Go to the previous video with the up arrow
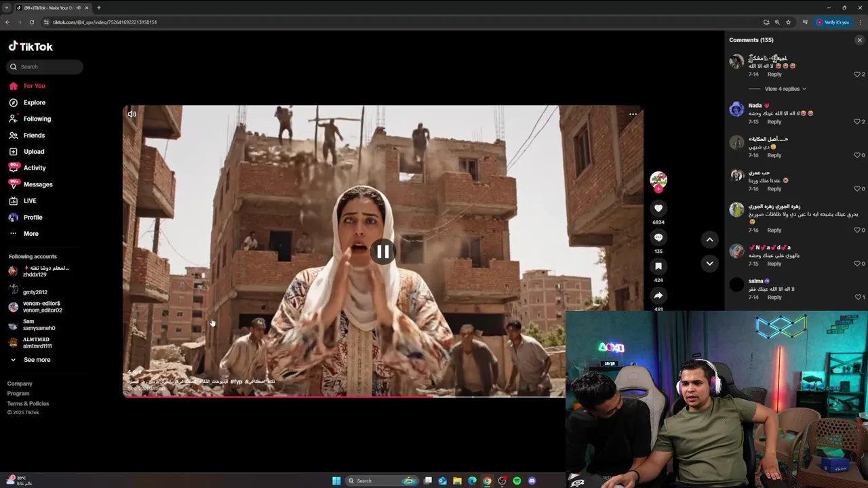Viewport: 868px width, 488px height. click(x=709, y=239)
